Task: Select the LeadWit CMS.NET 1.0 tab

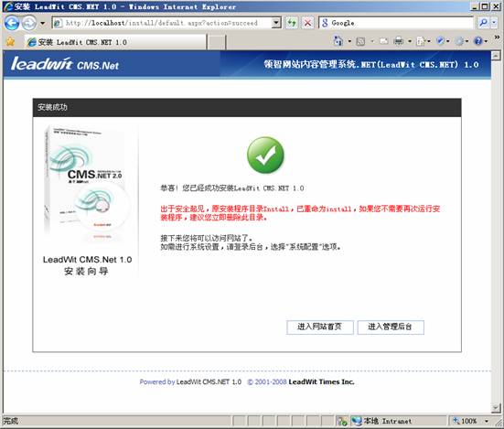Action: (x=115, y=42)
